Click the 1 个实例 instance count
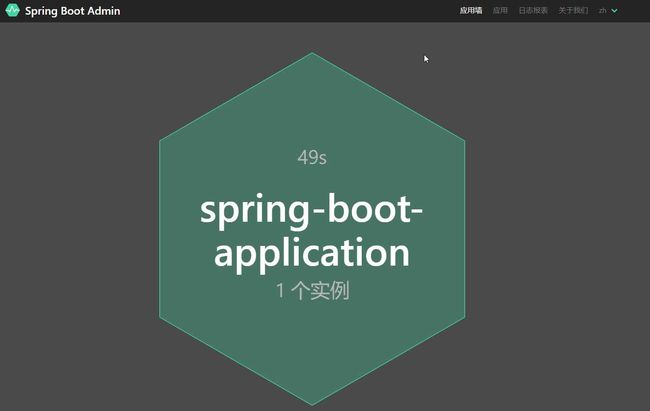Screen dimensions: 650x411 click(x=313, y=290)
